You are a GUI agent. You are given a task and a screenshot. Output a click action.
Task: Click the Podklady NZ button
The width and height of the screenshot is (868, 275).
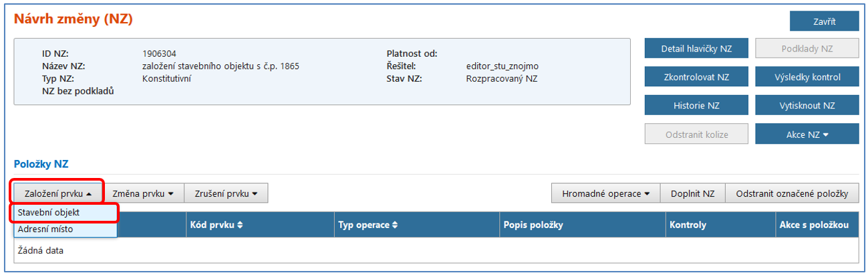807,49
